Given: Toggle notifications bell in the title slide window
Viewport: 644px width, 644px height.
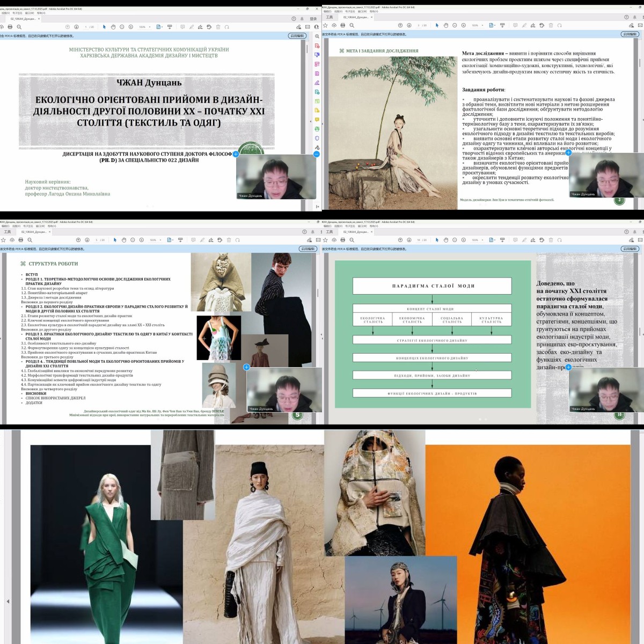Looking at the screenshot, I should pos(302,18).
